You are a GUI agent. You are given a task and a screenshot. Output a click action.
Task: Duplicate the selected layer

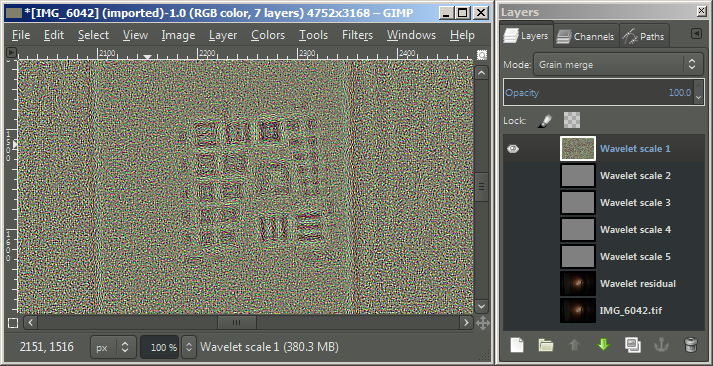(632, 345)
